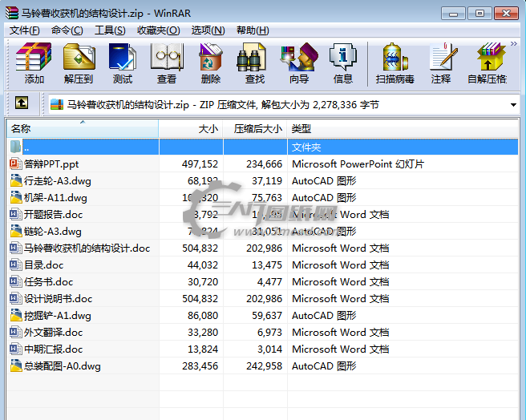Click the 查看 (View) toolbar icon
Screen dimensions: 526x420
pyautogui.click(x=167, y=63)
